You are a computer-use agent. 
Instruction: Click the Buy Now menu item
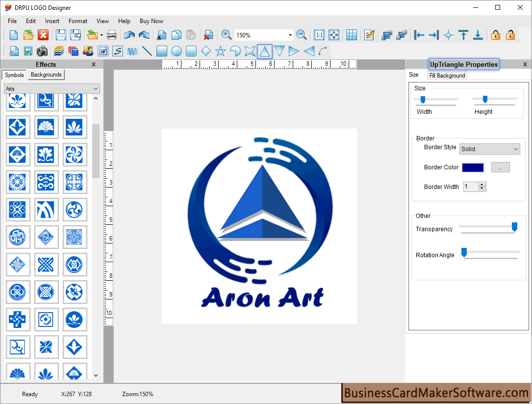(x=152, y=21)
